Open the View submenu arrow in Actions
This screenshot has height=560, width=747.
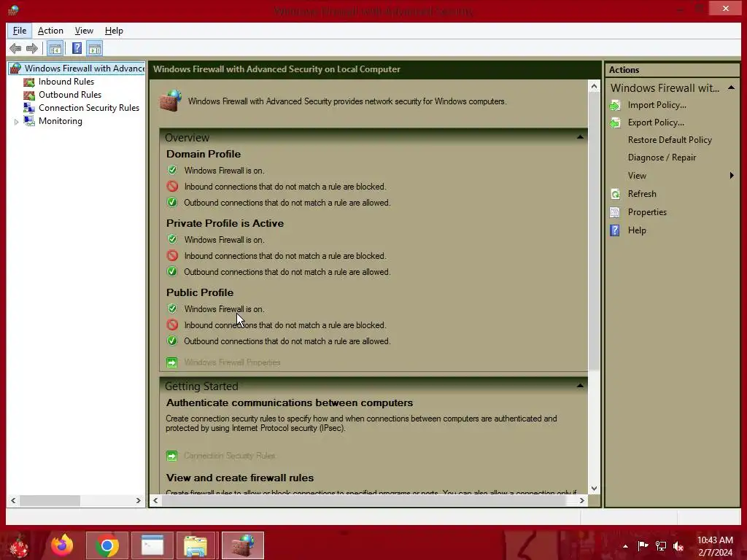[x=732, y=176]
